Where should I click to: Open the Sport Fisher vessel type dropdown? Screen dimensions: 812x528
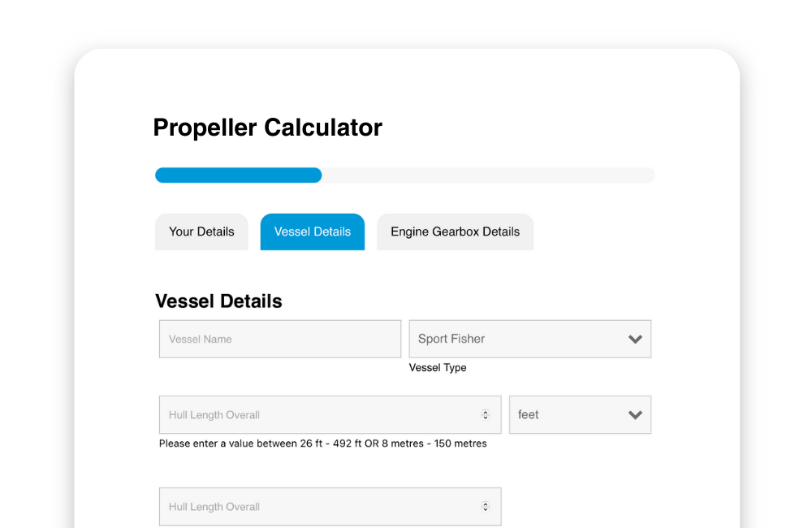click(520, 339)
